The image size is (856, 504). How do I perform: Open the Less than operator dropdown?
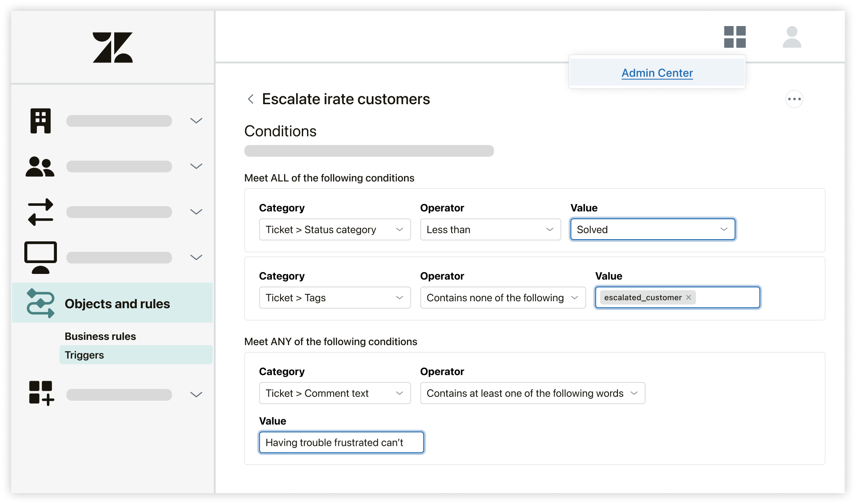click(x=490, y=230)
